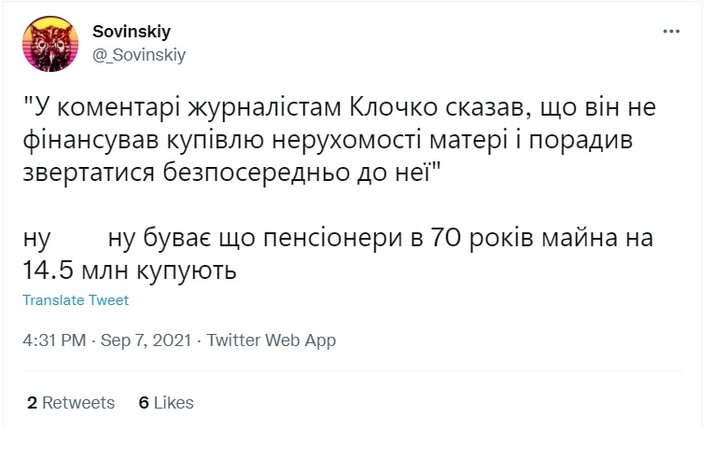This screenshot has width=713, height=472.
Task: Open the Sovinskiy display name profile
Action: coord(132,32)
